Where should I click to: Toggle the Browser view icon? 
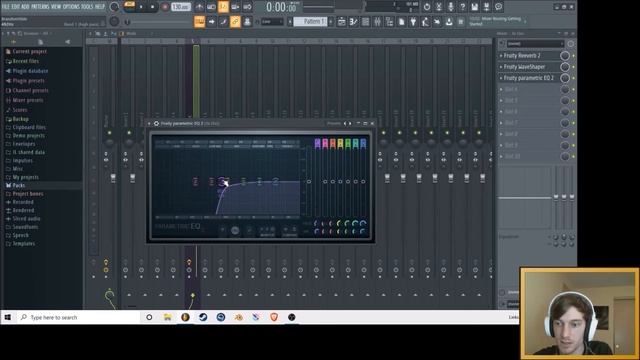389,22
